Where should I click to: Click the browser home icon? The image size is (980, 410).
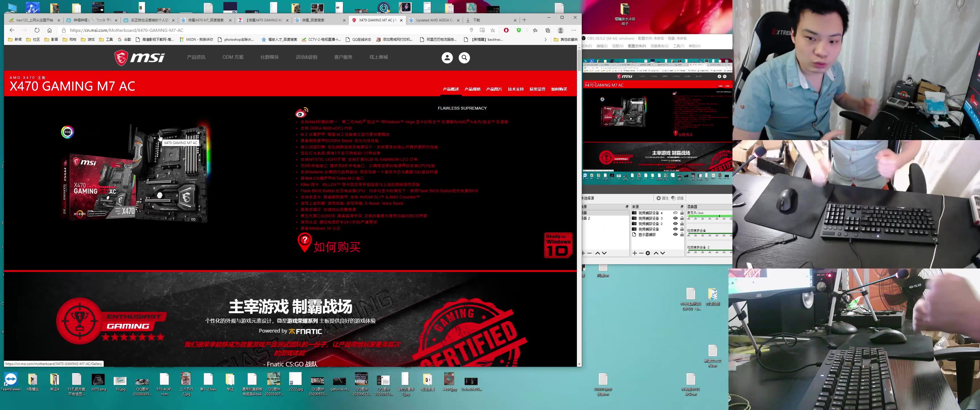click(50, 30)
